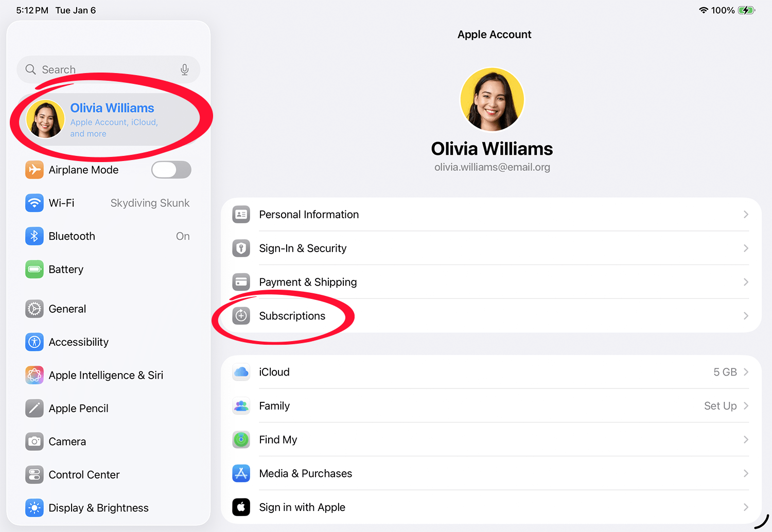Open the Media & Purchases row
This screenshot has width=772, height=532.
coord(491,473)
